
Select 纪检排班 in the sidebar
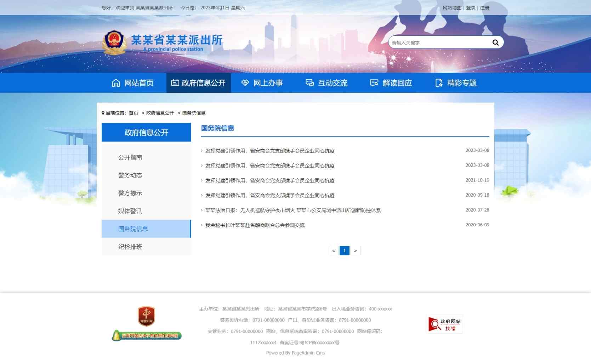click(130, 247)
